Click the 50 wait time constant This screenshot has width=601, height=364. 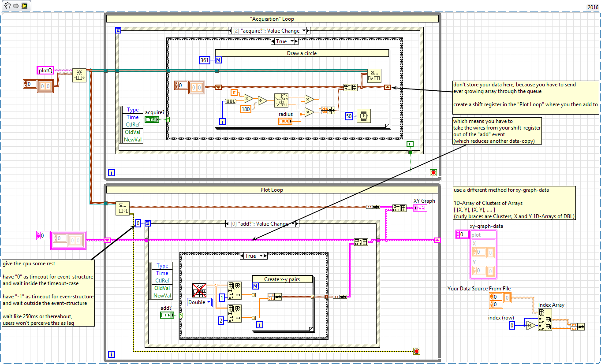(x=350, y=116)
